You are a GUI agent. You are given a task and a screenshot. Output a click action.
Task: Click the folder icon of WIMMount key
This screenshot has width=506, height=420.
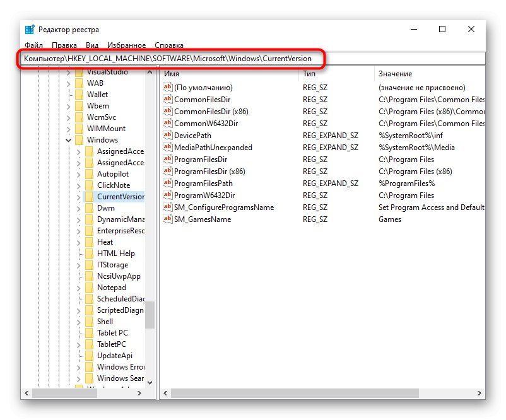coord(79,129)
